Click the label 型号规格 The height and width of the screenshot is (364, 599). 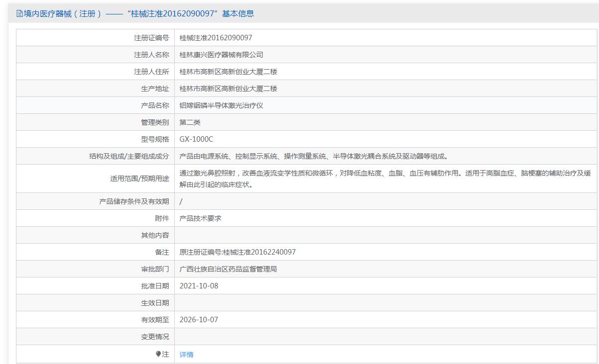(x=155, y=139)
